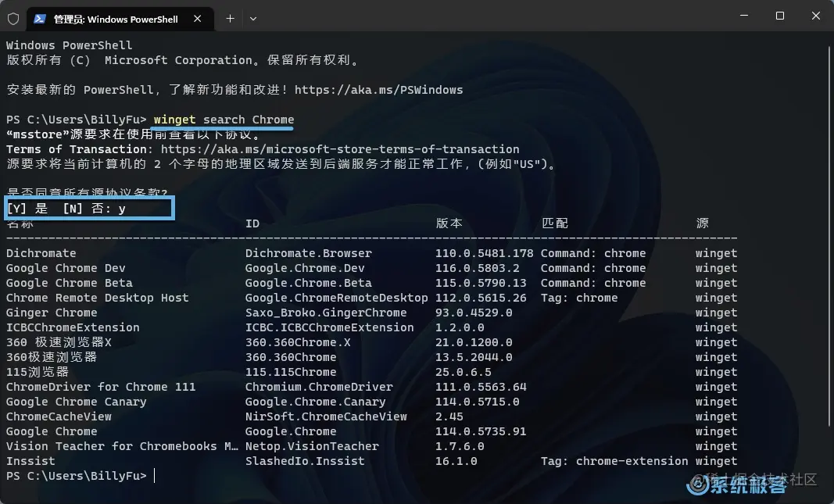Click version 114.0.5735.91
Image resolution: width=834 pixels, height=504 pixels.
[x=481, y=431]
